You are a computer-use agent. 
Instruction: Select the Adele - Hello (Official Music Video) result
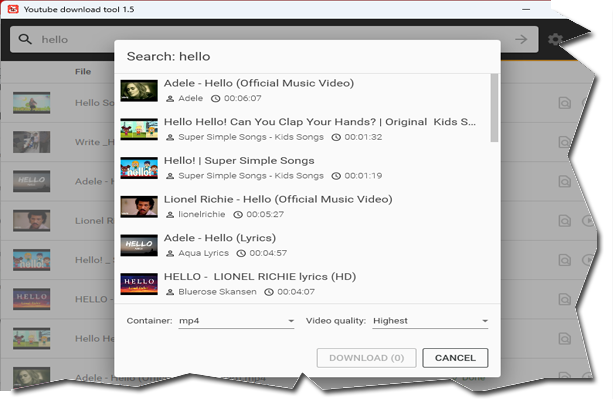(x=303, y=91)
